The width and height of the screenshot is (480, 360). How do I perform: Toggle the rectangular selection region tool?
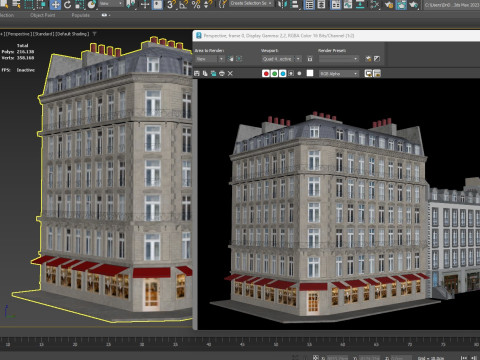click(29, 5)
